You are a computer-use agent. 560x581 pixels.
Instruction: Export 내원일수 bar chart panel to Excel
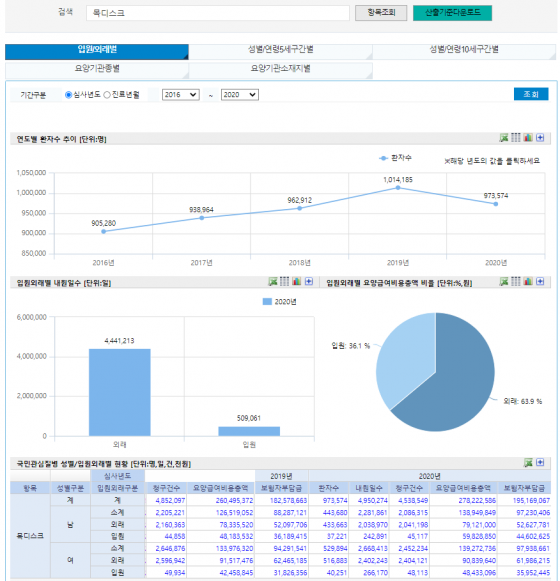coord(273,282)
